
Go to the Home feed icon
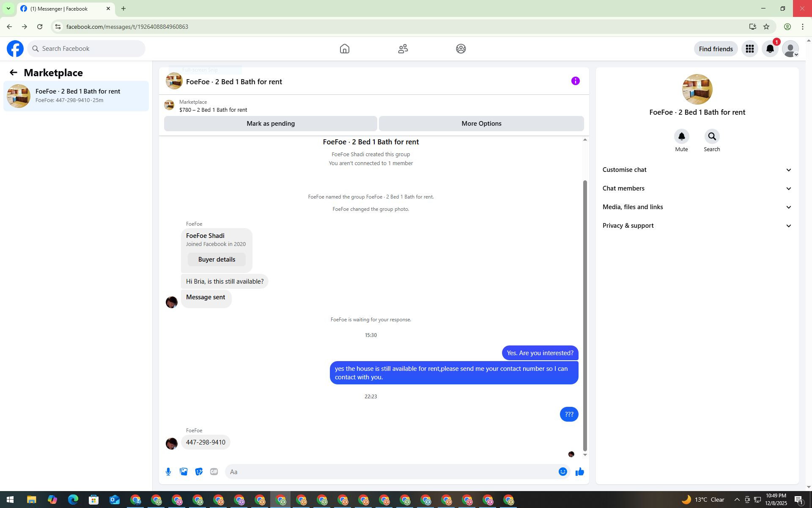click(x=345, y=49)
